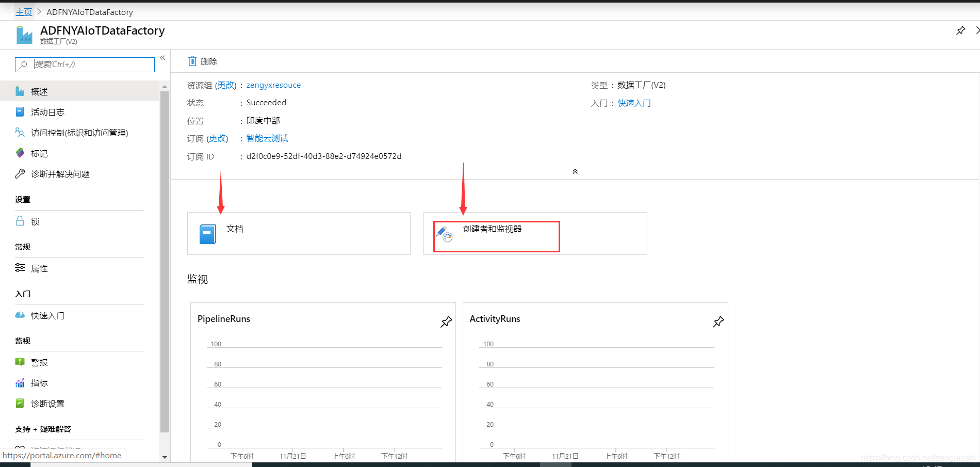This screenshot has height=467, width=980.
Task: Click the activity log (活动日志) icon
Action: coord(20,112)
